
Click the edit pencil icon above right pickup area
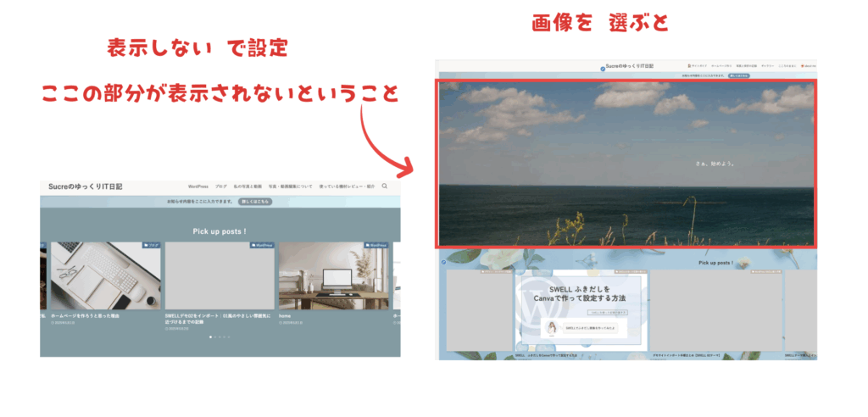pos(442,262)
